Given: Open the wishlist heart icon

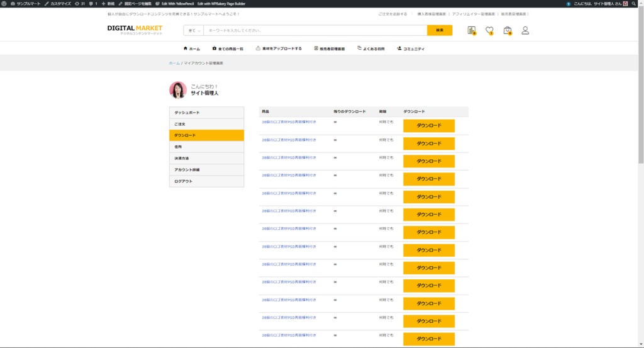Looking at the screenshot, I should (489, 30).
